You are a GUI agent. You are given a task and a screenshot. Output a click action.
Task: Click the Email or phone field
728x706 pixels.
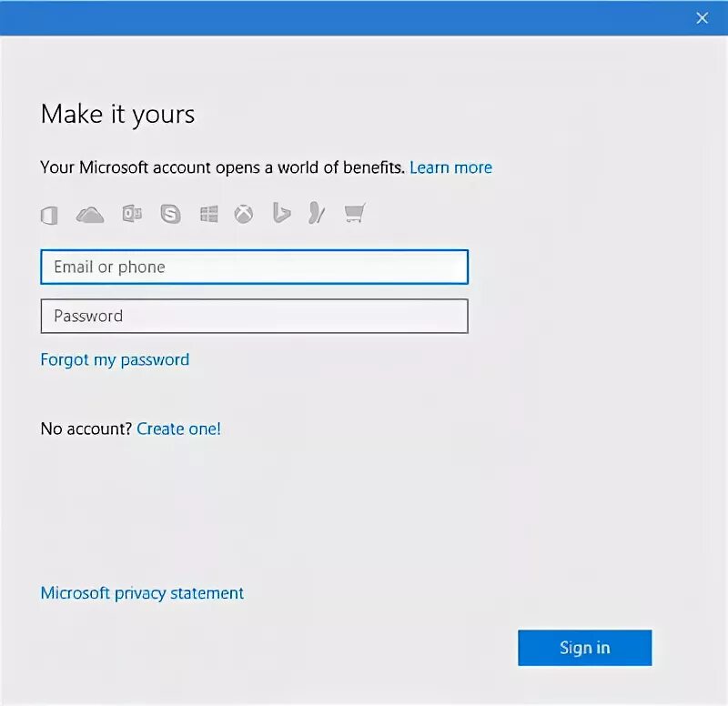click(x=254, y=267)
